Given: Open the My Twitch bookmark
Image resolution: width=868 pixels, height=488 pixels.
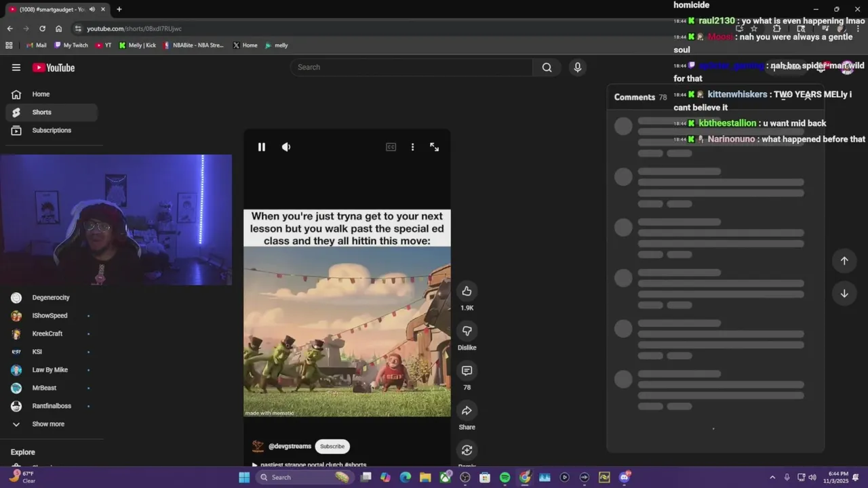Looking at the screenshot, I should 71,45.
